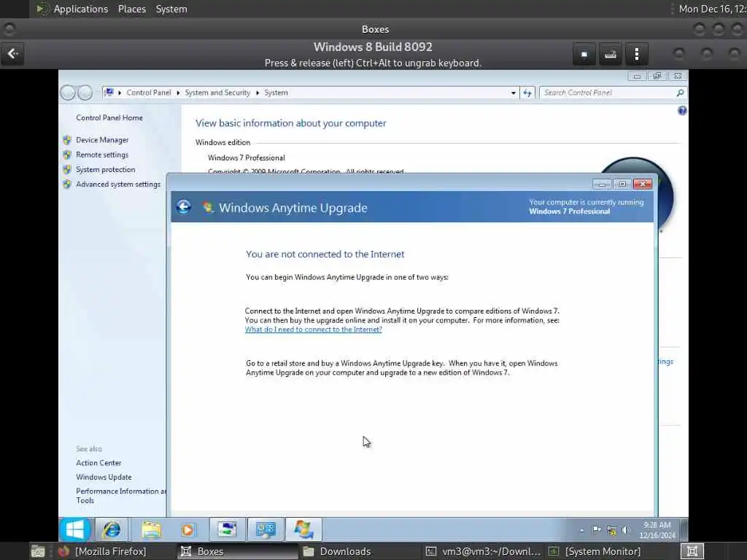The image size is (747, 560).
Task: Select the Windows Anytime Upgrade taskbar button
Action: [x=303, y=529]
